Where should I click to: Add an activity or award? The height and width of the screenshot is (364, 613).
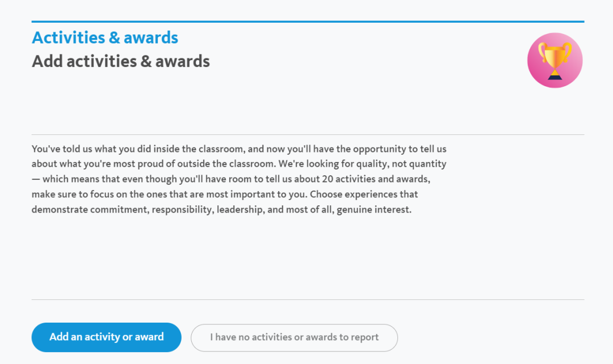[x=106, y=337]
